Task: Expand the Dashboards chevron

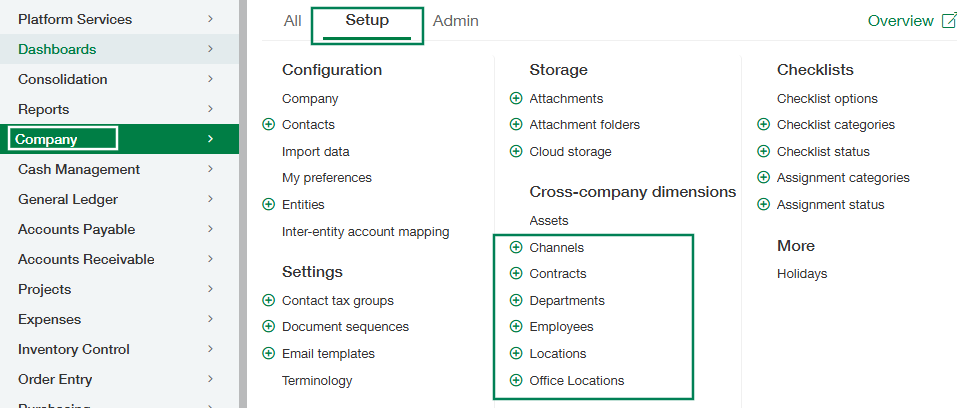Action: point(211,49)
